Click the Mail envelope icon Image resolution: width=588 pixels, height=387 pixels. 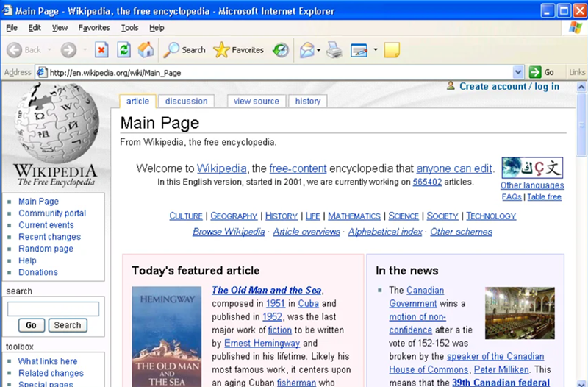click(306, 50)
